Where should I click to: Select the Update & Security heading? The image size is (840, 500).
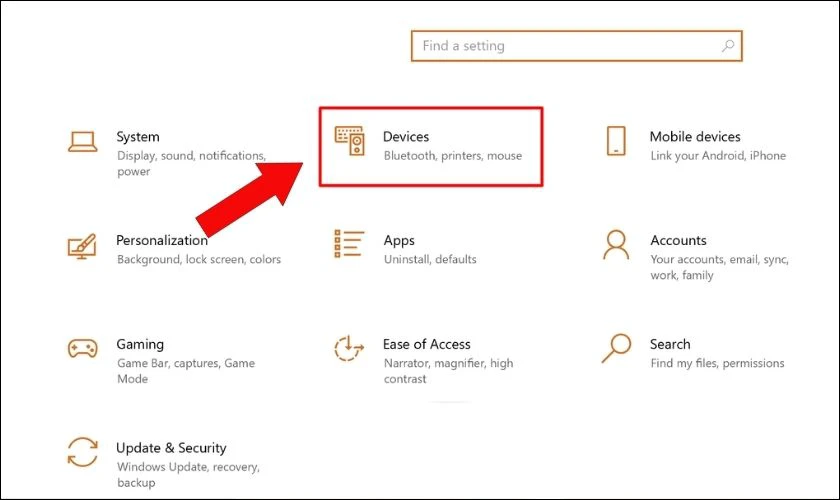[x=171, y=448]
